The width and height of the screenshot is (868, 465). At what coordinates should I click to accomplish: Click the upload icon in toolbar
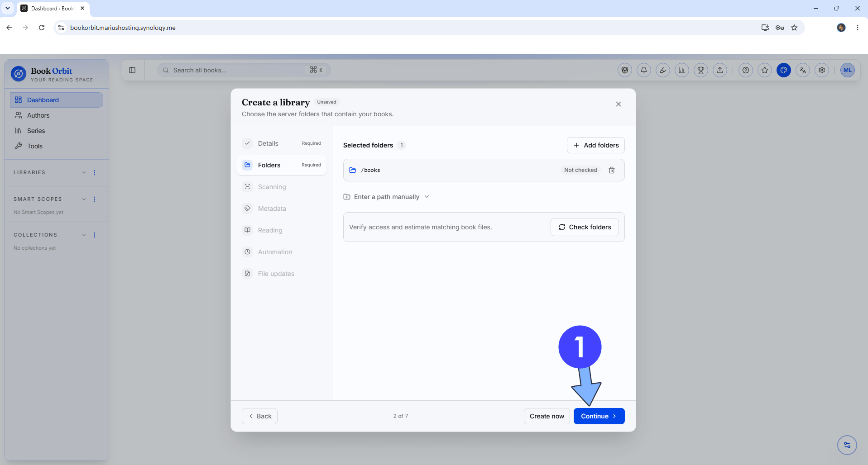point(720,70)
